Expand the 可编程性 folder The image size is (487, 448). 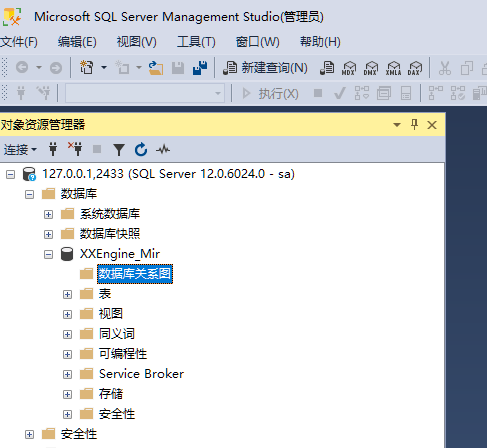point(67,354)
